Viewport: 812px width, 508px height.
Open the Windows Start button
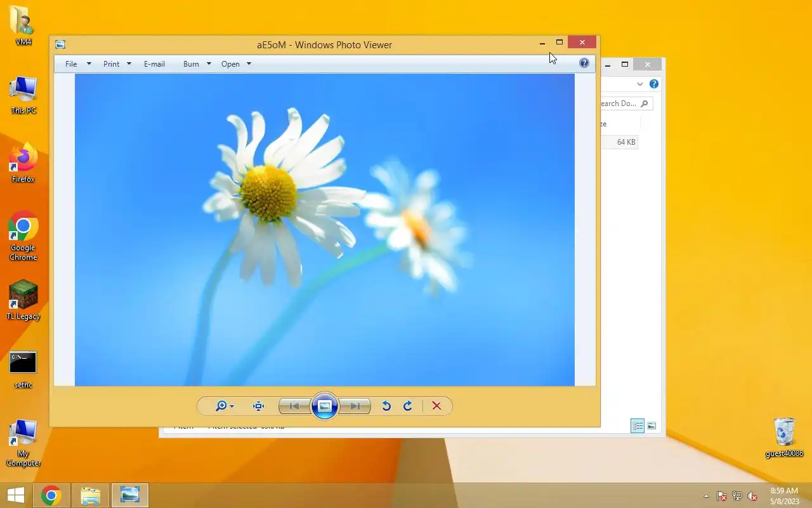pos(16,495)
